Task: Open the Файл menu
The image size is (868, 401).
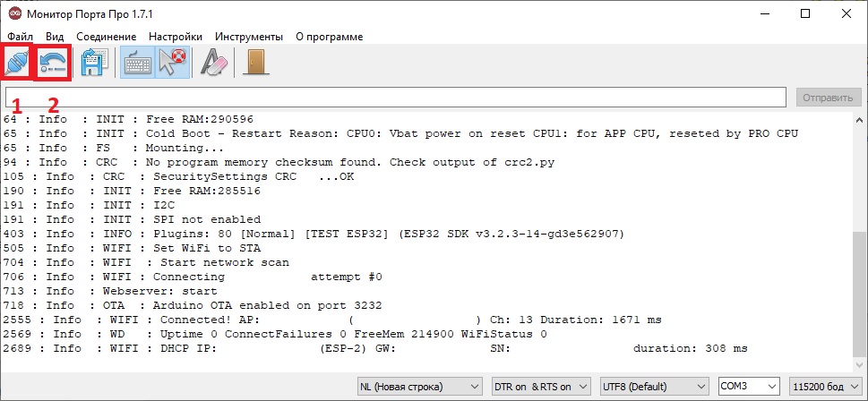Action: 20,37
